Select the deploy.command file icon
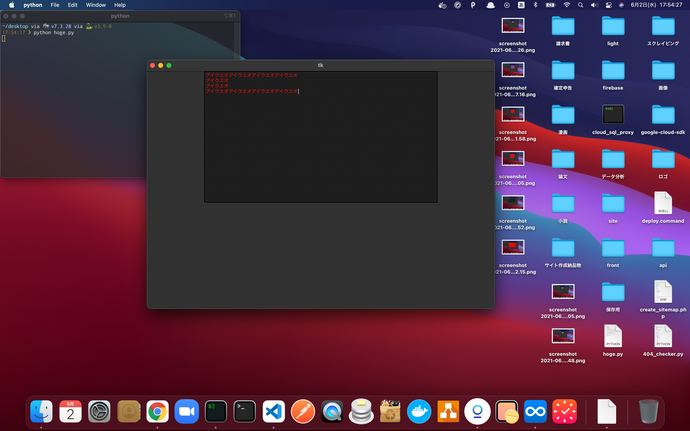 (x=662, y=203)
